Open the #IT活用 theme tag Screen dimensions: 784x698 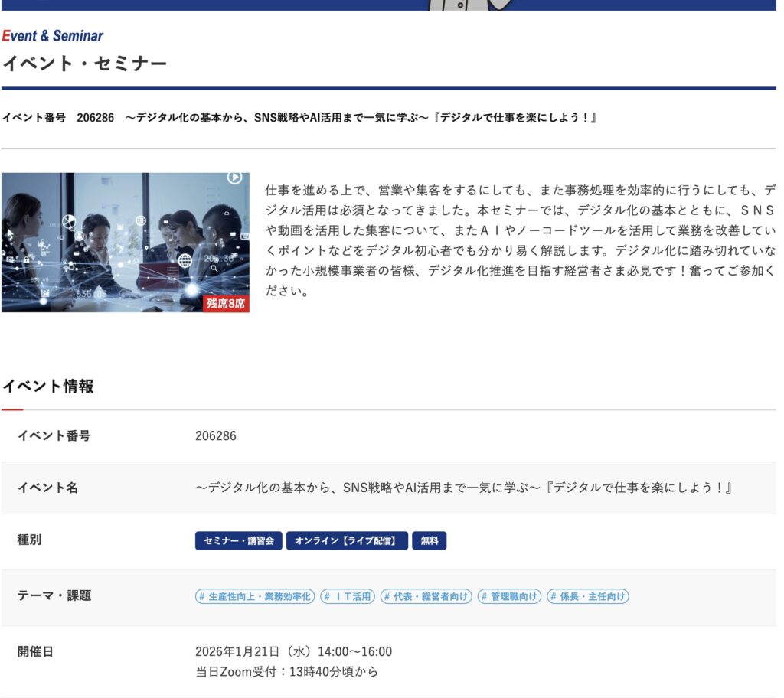point(348,596)
